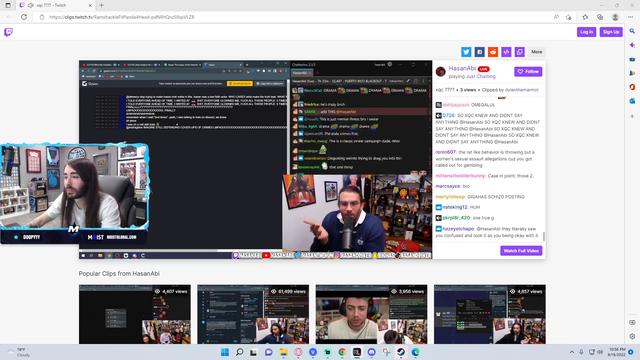Open Edge settings and more menu
640x360 pixels.
(631, 17)
